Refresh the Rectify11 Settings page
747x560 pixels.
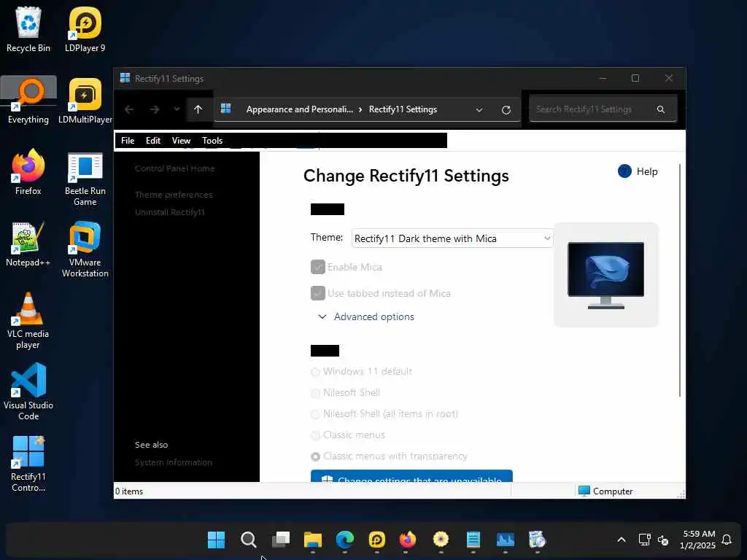click(506, 110)
